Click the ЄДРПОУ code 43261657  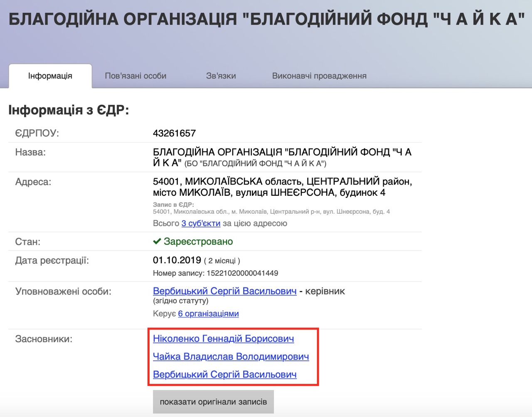174,133
